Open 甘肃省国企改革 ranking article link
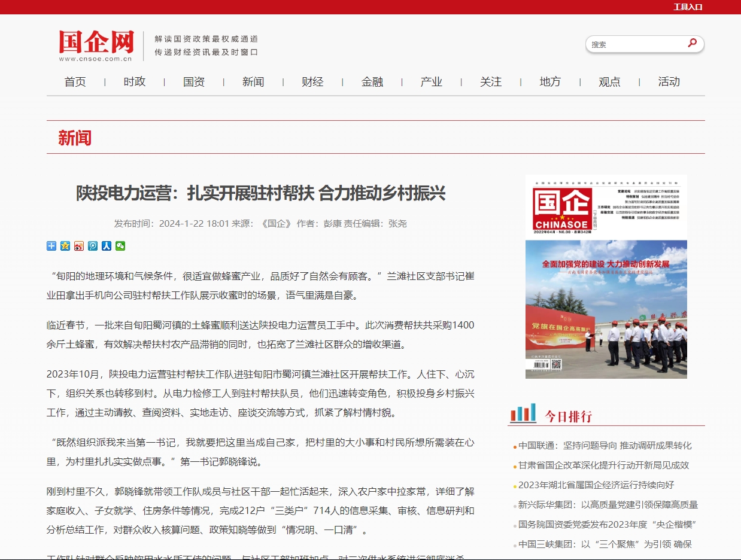 pos(603,465)
